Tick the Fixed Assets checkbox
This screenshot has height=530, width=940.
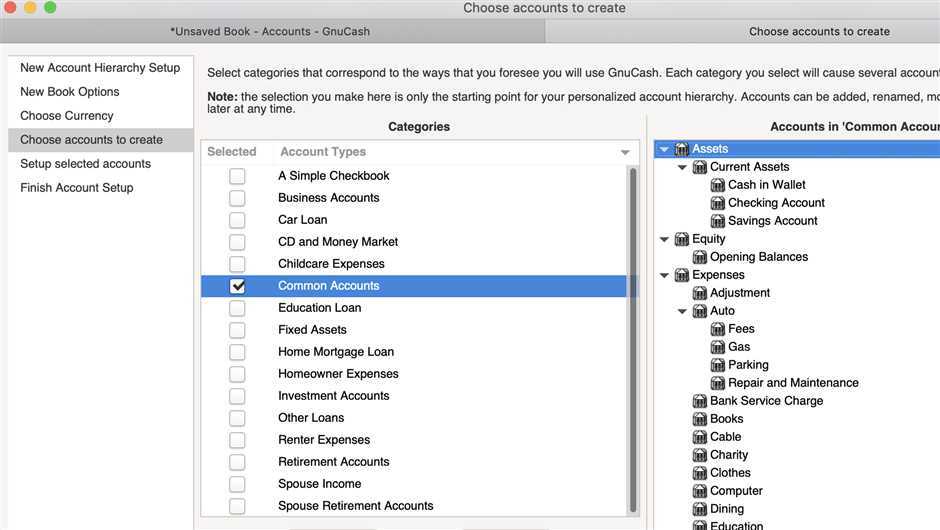(237, 330)
